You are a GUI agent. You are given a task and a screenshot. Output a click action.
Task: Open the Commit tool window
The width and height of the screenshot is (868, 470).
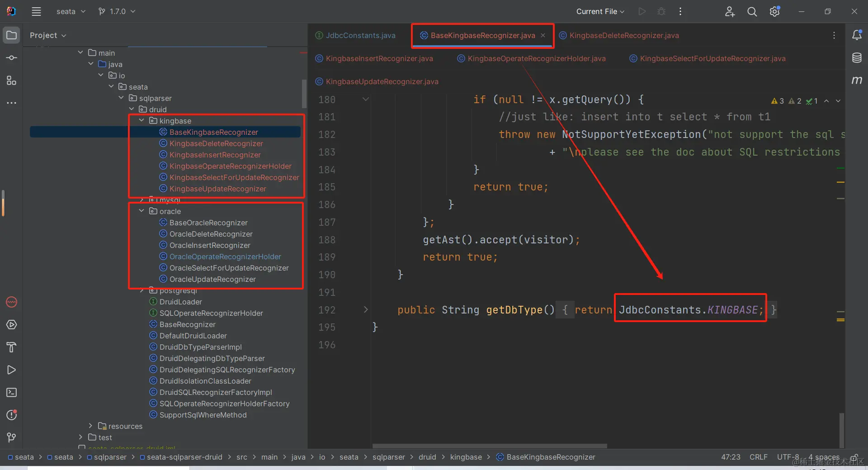11,58
